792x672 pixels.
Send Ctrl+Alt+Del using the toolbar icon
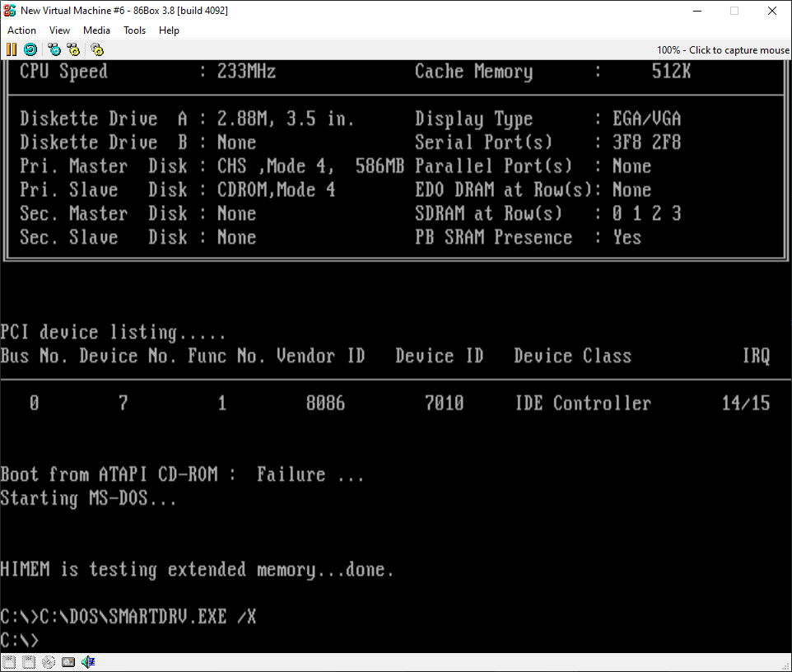click(x=54, y=49)
